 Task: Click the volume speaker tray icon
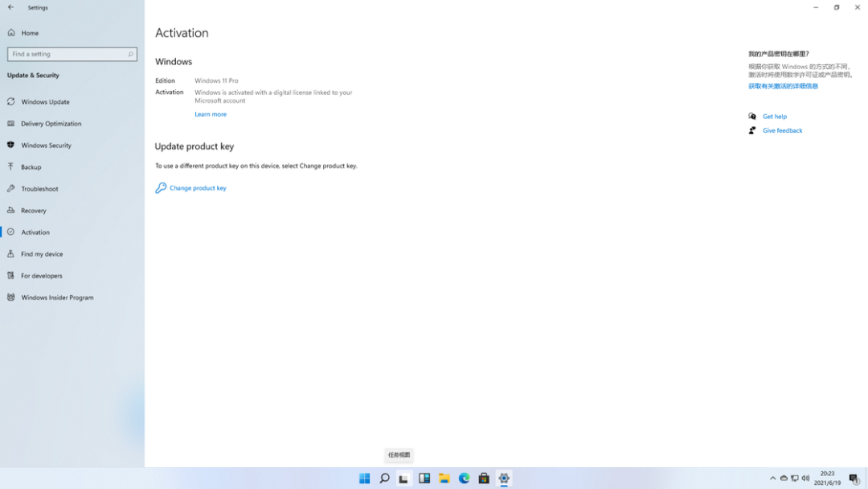806,479
